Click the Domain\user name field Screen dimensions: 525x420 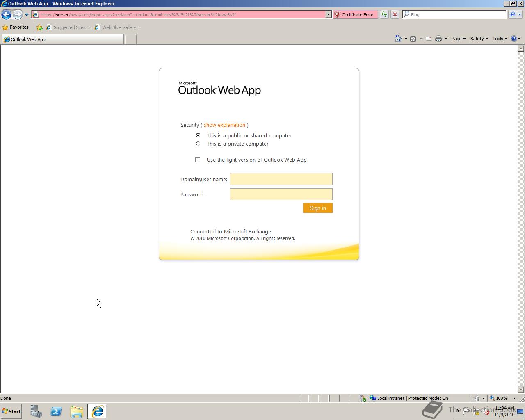click(x=281, y=179)
